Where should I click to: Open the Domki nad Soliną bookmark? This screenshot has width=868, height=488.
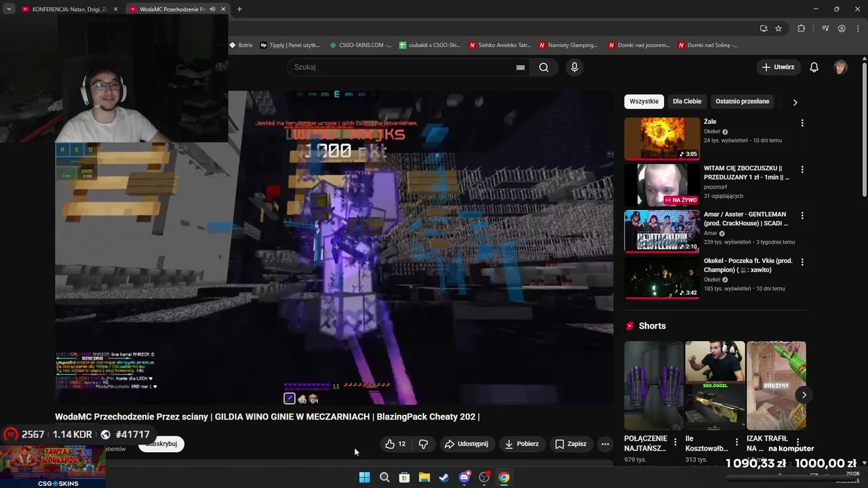(x=707, y=45)
